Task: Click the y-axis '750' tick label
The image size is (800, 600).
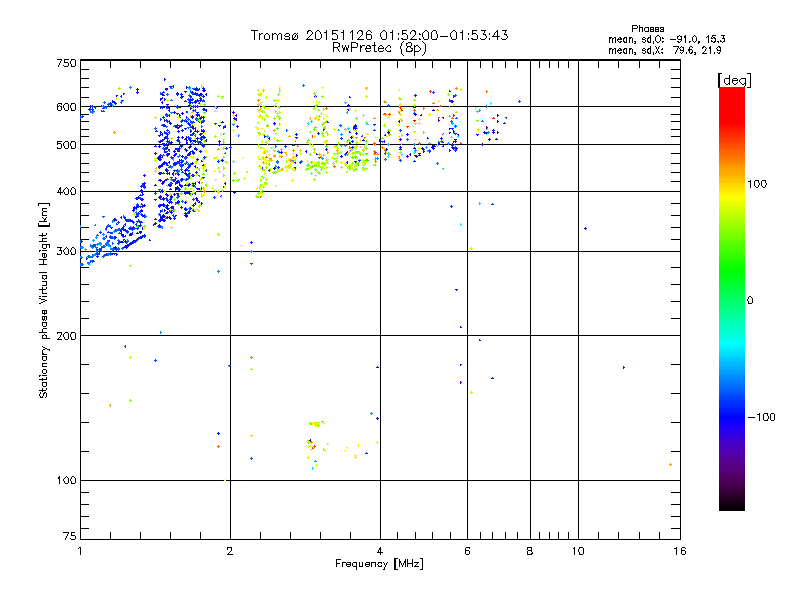Action: tap(66, 63)
